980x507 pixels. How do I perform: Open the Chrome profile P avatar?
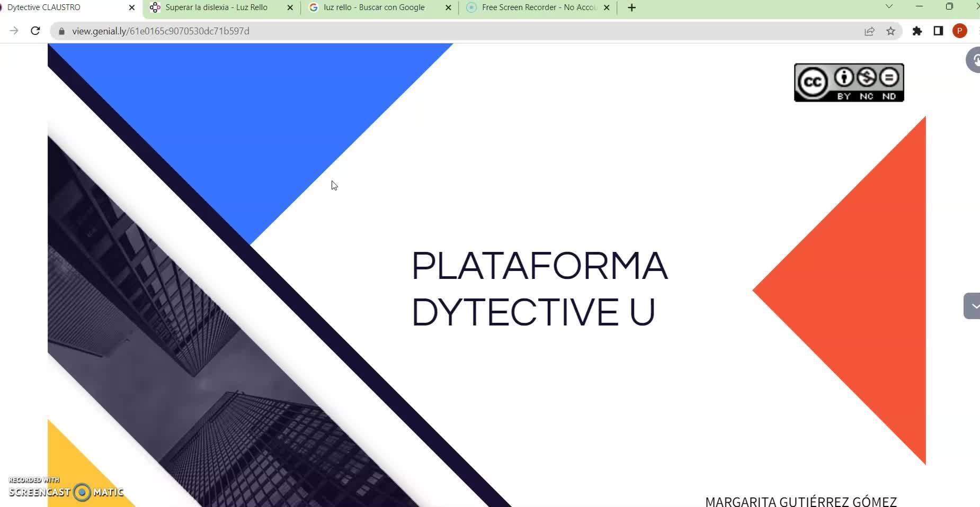[959, 31]
